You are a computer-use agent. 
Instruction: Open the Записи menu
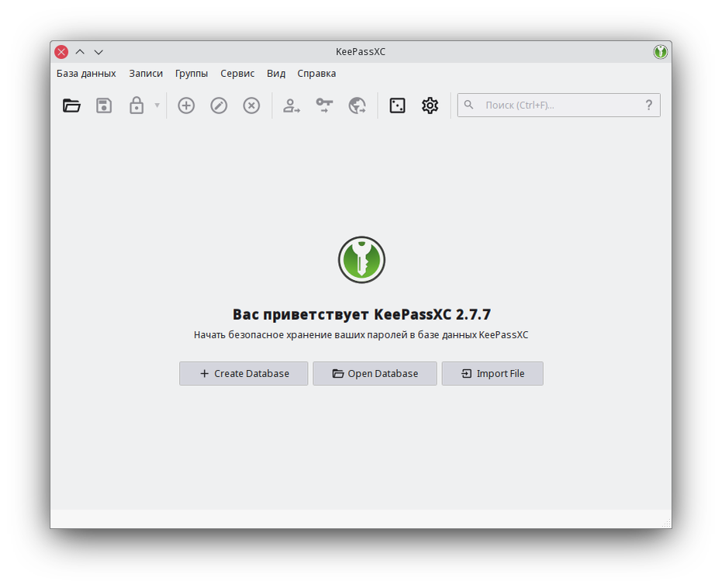(146, 74)
